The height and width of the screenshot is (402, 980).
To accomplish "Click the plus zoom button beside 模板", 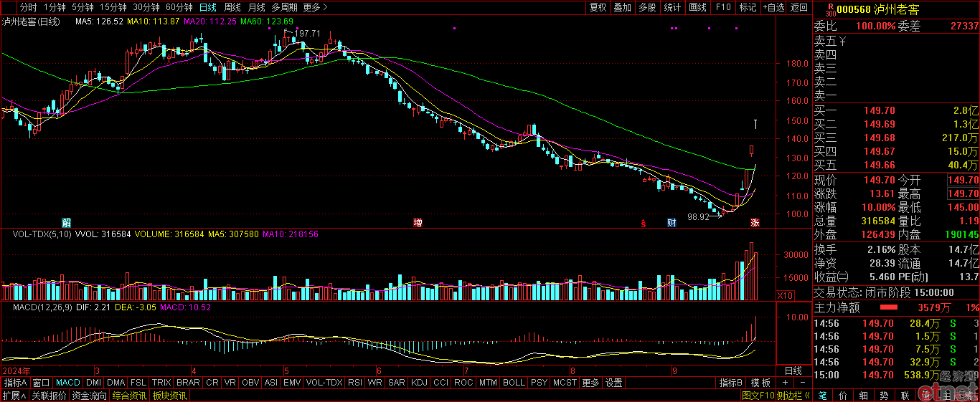I will (785, 383).
